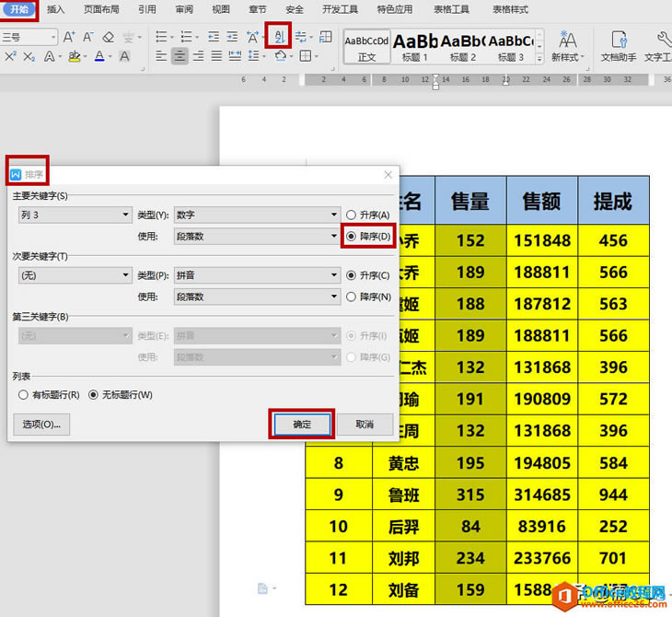Confirm sort with 确定 button

(302, 424)
